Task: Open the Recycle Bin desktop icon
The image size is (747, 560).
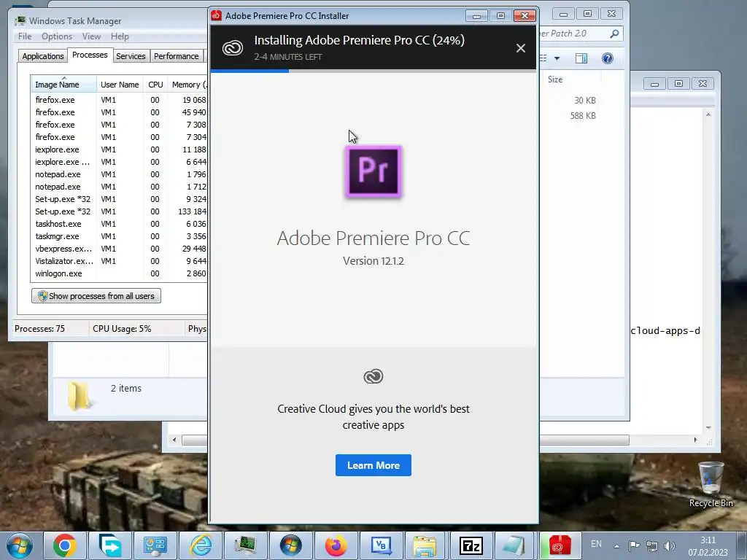Action: coord(711,484)
